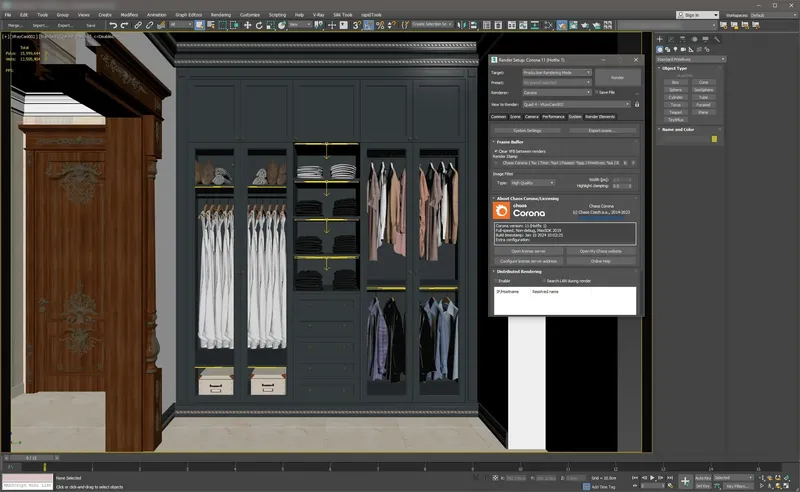Click the Teapot primitive button

click(x=677, y=111)
